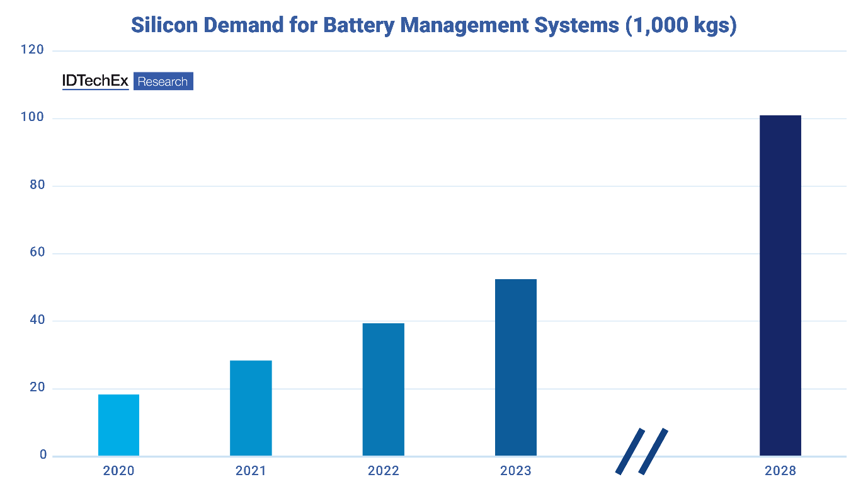
Task: Pick the 2023 x-axis label
Action: (515, 471)
